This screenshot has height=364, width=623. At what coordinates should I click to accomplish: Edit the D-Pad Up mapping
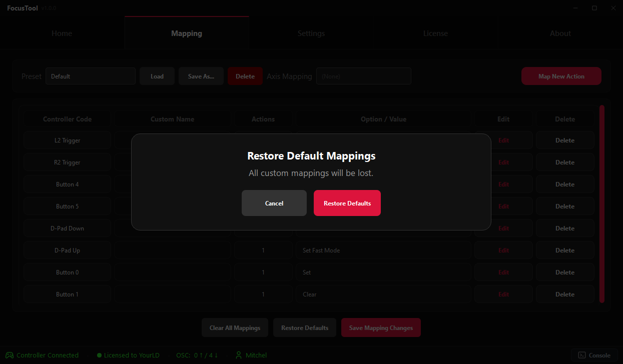click(x=503, y=250)
